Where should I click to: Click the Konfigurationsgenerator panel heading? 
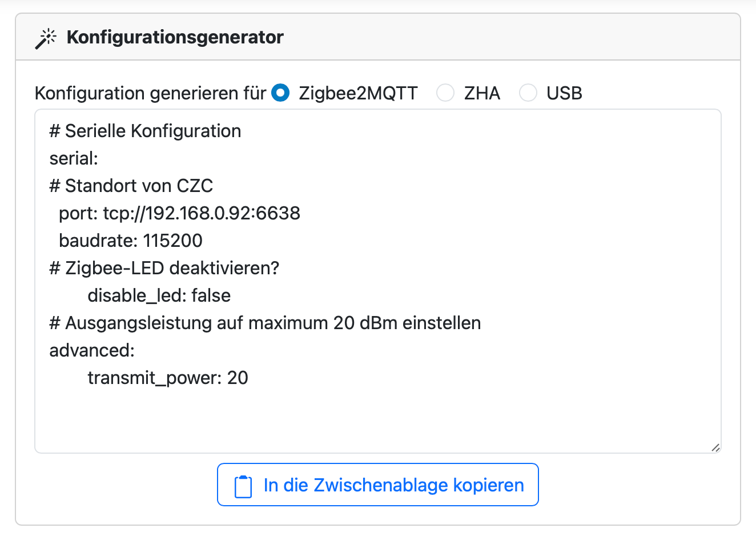[175, 38]
